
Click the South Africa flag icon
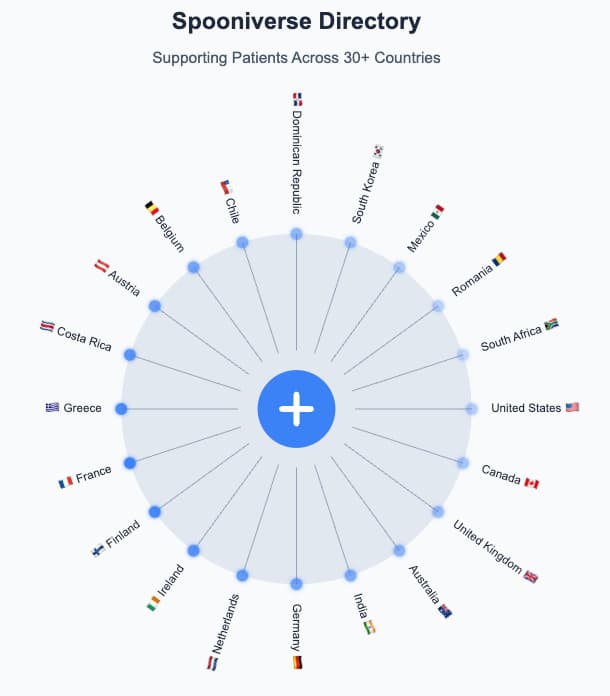551,325
